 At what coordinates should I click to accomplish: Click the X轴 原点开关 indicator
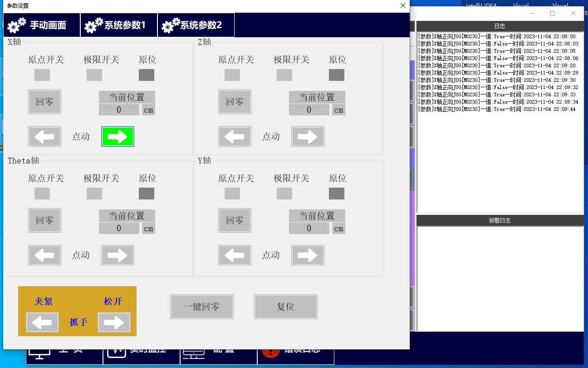pyautogui.click(x=42, y=75)
